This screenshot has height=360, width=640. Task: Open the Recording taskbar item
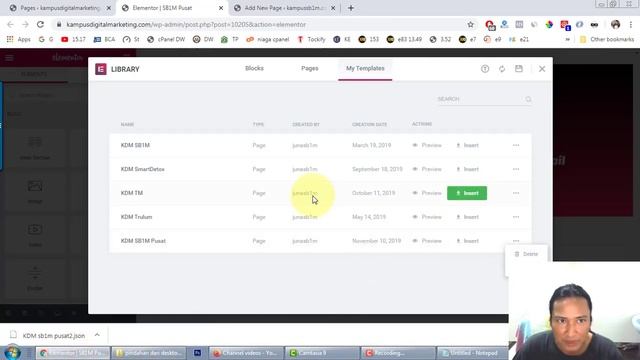(398, 353)
